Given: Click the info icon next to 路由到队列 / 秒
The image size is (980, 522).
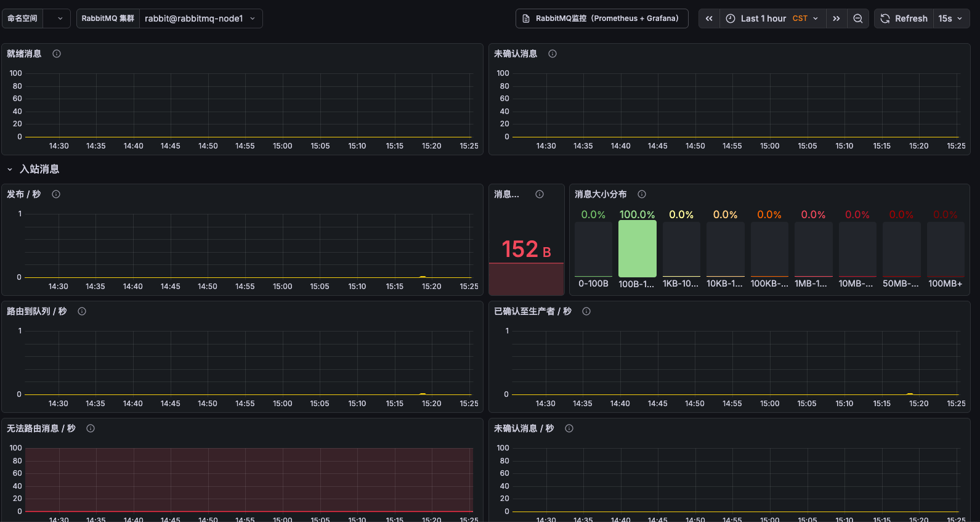Looking at the screenshot, I should click(x=82, y=311).
